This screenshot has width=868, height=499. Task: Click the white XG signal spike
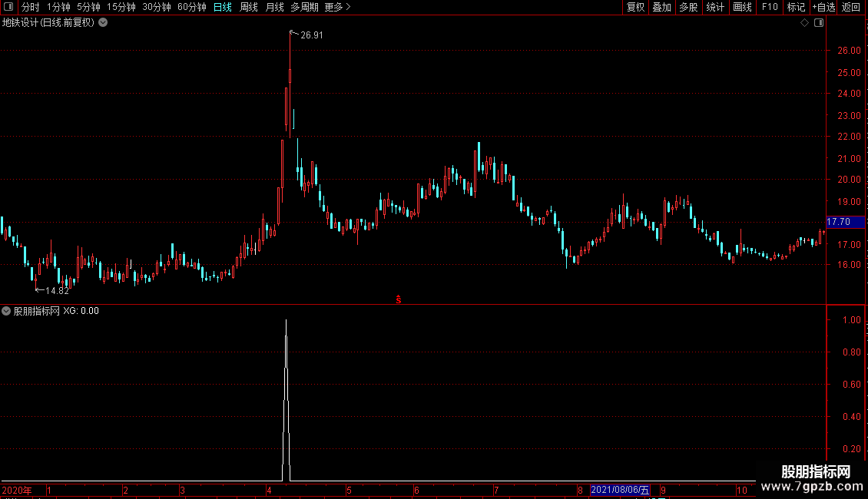point(287,401)
